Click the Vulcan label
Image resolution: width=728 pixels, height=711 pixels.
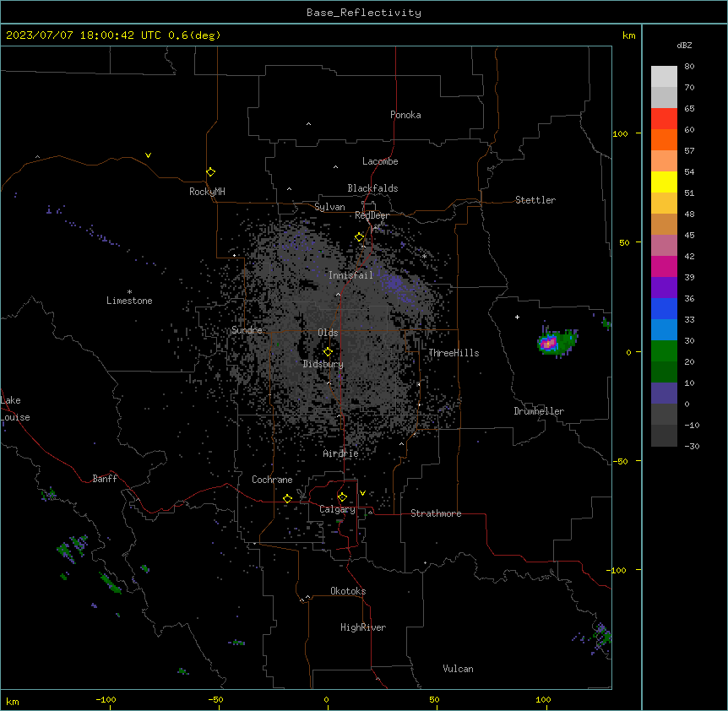pos(458,669)
